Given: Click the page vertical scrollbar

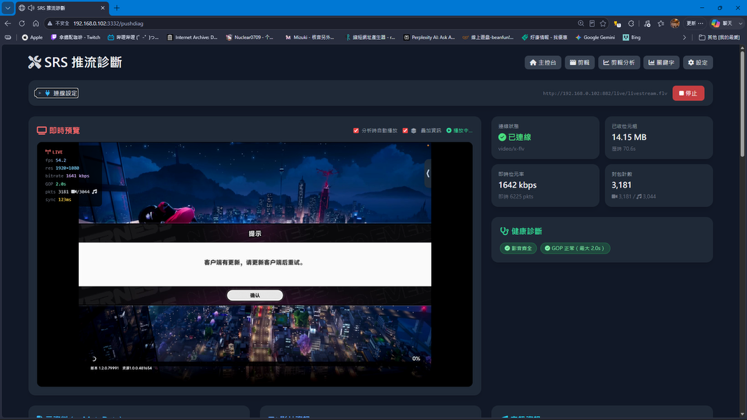Looking at the screenshot, I should tap(742, 102).
